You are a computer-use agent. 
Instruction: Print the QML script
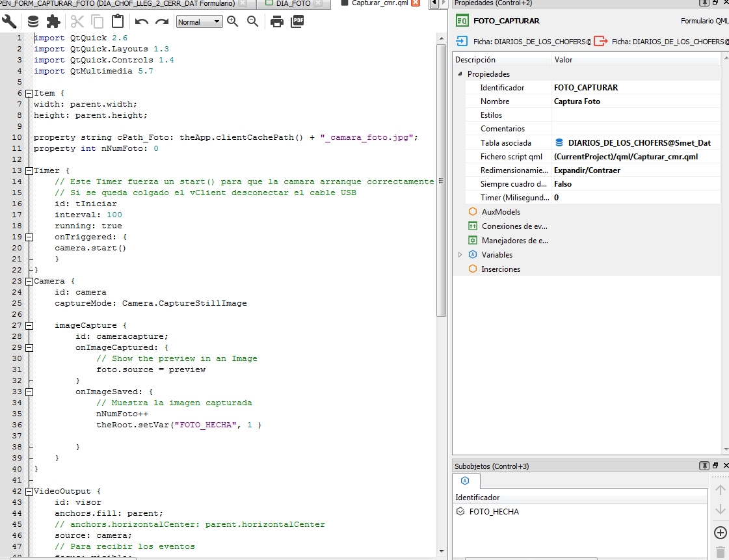(x=276, y=21)
